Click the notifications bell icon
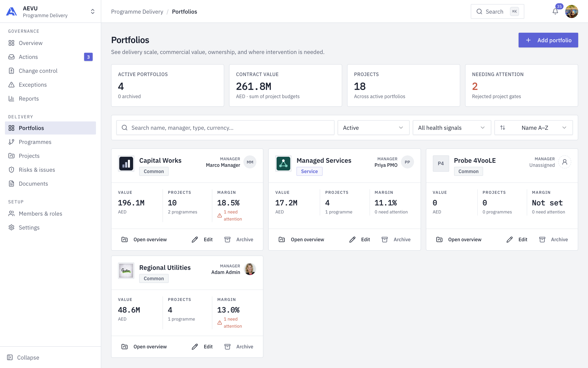This screenshot has width=588, height=368. coord(555,11)
